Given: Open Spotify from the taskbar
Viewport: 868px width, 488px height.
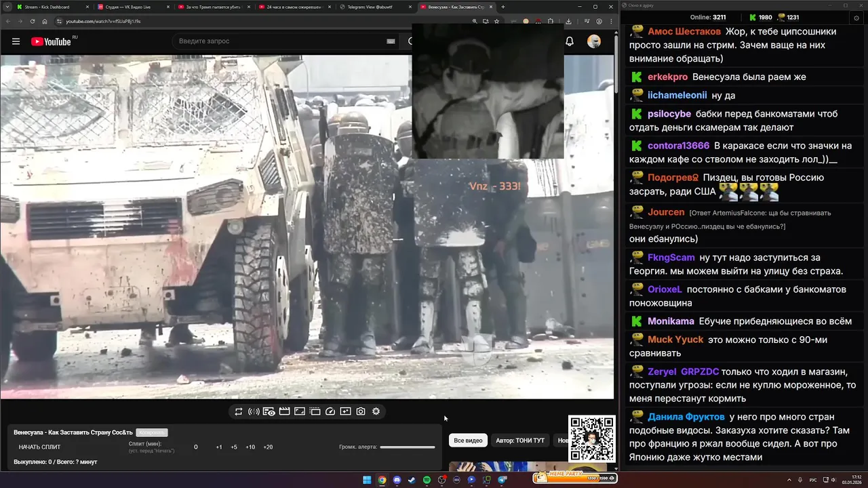Looking at the screenshot, I should pyautogui.click(x=427, y=480).
